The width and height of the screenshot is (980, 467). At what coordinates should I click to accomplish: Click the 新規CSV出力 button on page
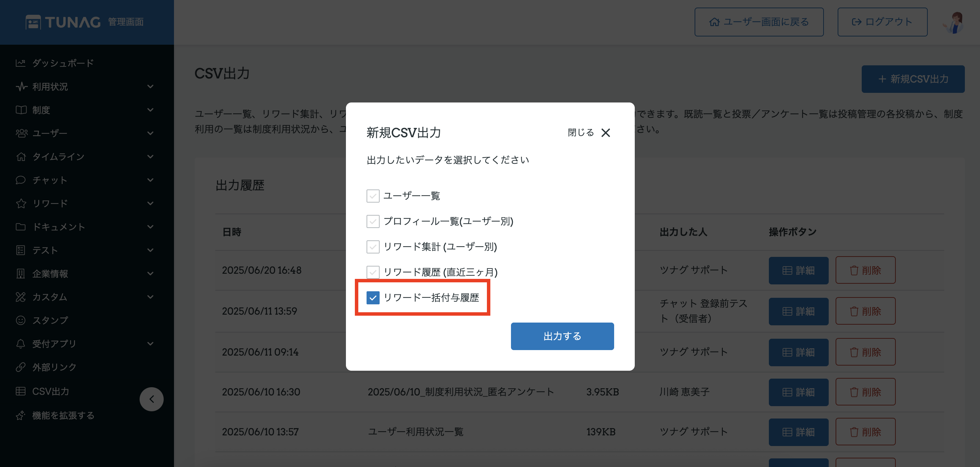pos(913,79)
